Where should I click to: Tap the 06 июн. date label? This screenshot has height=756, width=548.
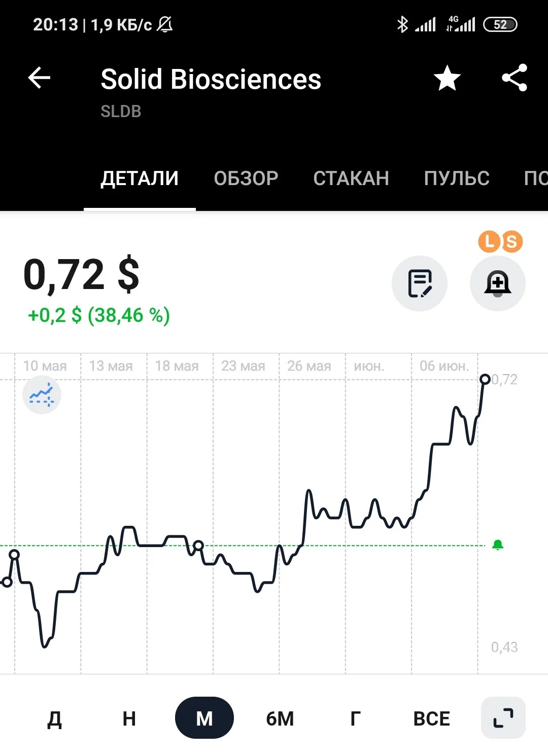point(444,366)
